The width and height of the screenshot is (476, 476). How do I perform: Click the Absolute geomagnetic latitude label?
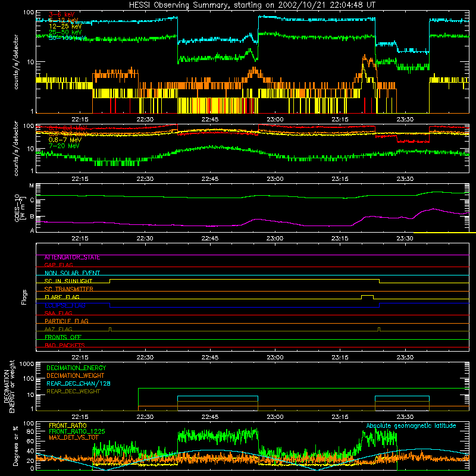coord(411,426)
